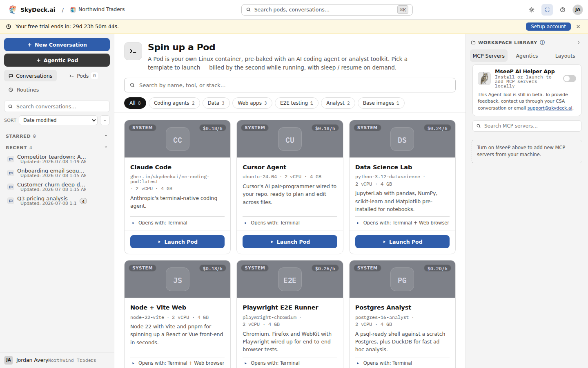Click the fullscreen expand icon in header
Screen dimensions: 588x368
(x=547, y=10)
